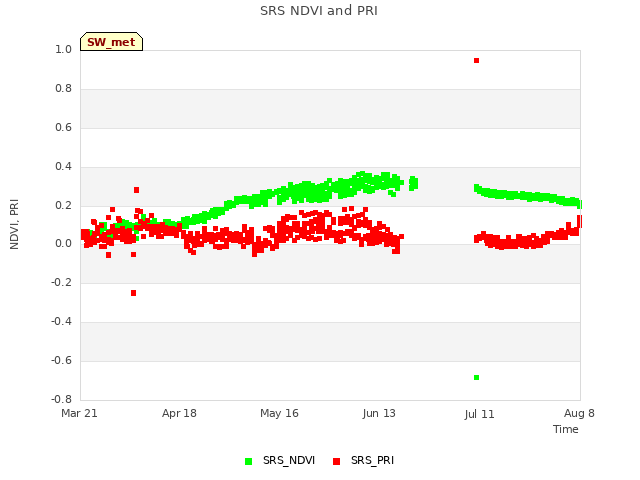Click the Jul 11 x-axis label
This screenshot has width=640, height=480.
pos(479,414)
